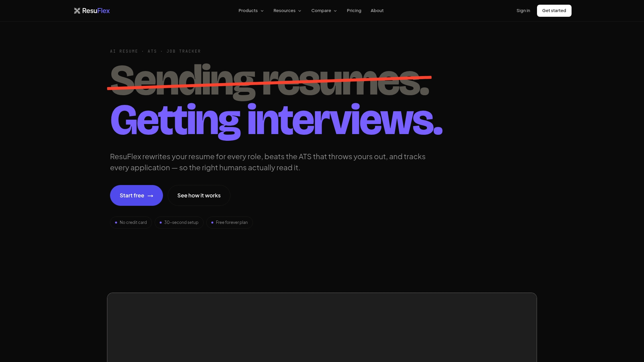This screenshot has height=362, width=644.
Task: Go to the Pricing page
Action: click(354, 11)
